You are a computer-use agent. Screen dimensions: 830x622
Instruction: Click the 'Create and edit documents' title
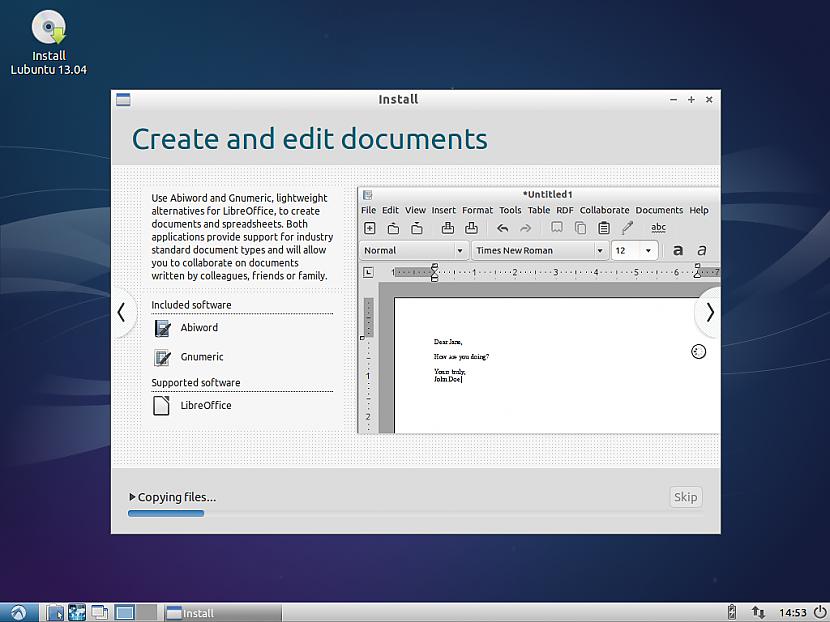click(310, 140)
